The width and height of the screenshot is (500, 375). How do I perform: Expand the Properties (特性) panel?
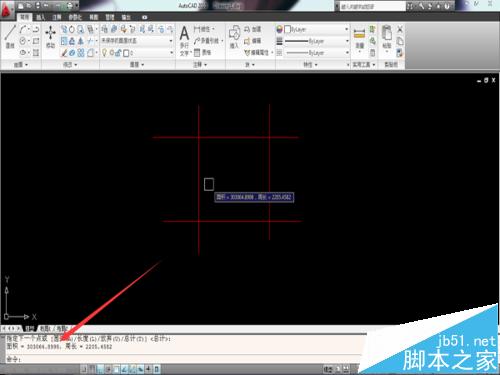click(310, 64)
